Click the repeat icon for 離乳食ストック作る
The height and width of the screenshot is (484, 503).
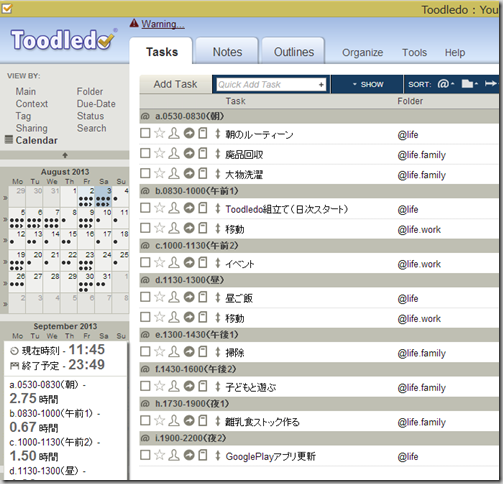189,421
